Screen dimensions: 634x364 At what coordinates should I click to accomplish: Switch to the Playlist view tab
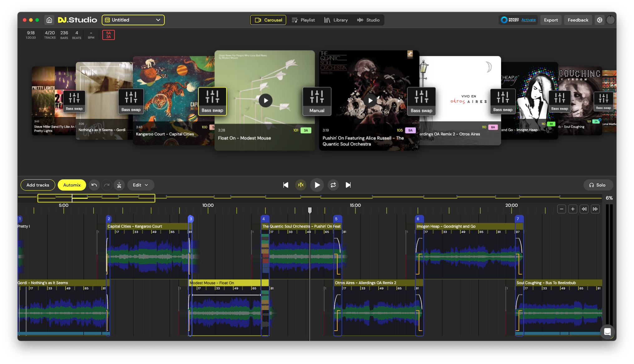tap(303, 20)
